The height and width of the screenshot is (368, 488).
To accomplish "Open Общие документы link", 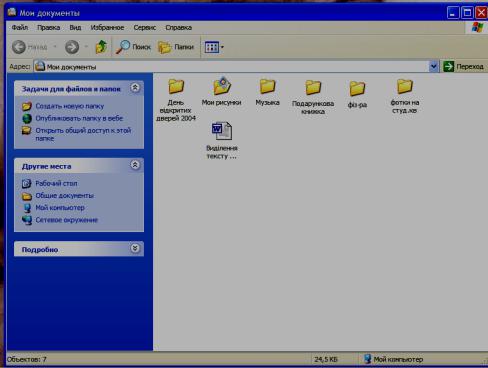I will tap(64, 196).
